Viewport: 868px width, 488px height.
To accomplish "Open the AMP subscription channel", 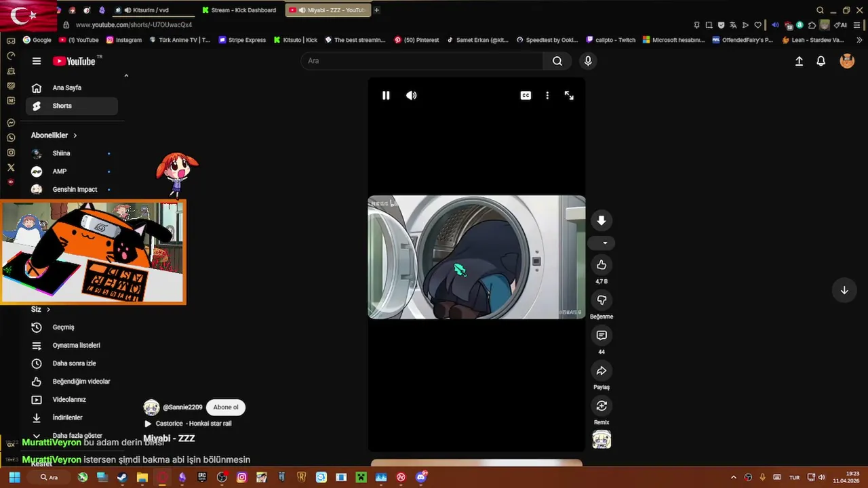I will coord(72,171).
